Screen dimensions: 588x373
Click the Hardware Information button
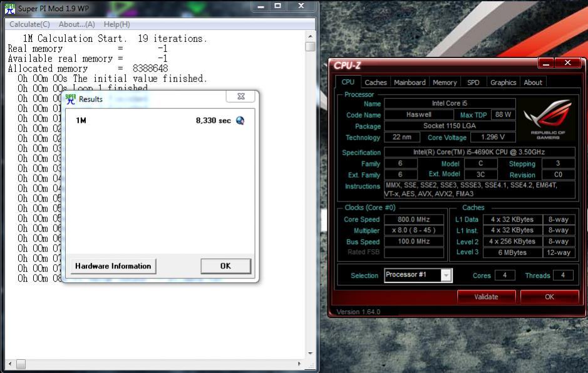click(113, 266)
